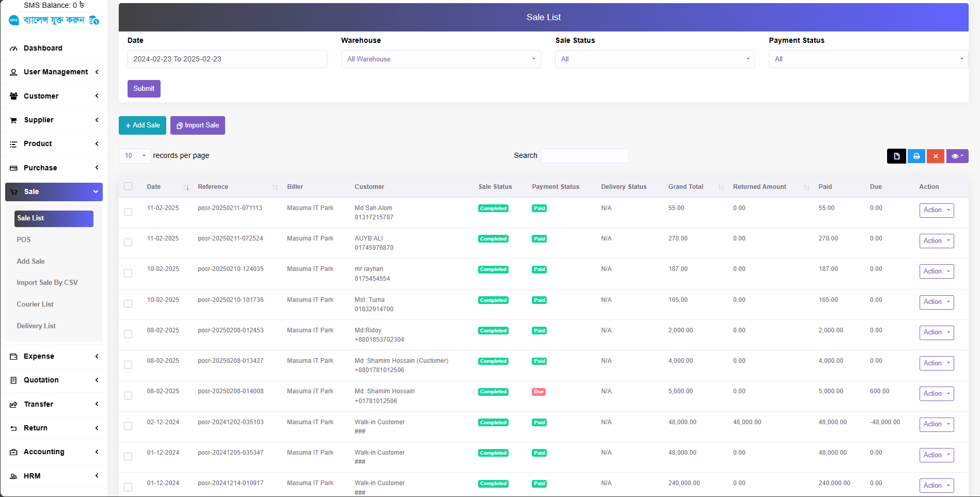Image resolution: width=980 pixels, height=497 pixels.
Task: Click the Accounting briefcase icon in sidebar
Action: point(14,452)
